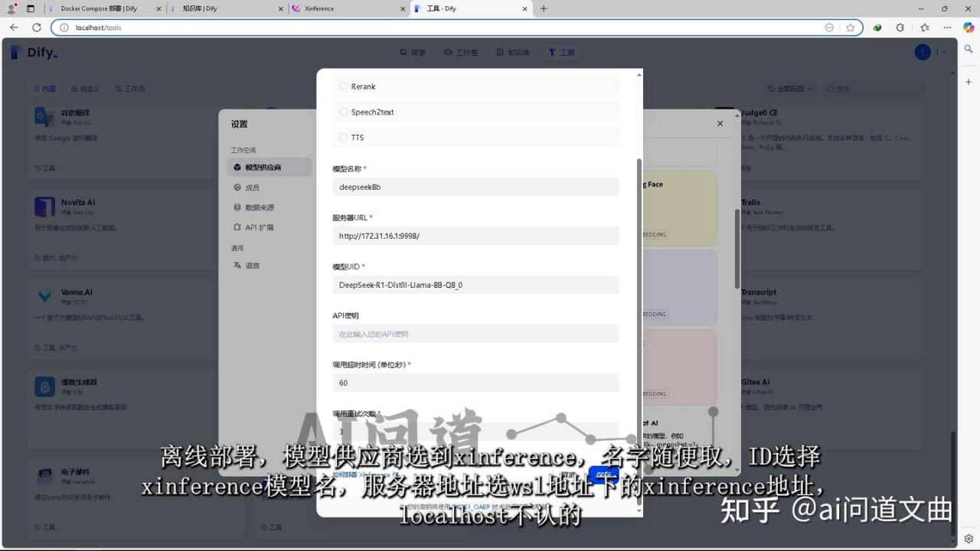Open the browser more options menu
This screenshot has height=551, width=980.
[947, 28]
